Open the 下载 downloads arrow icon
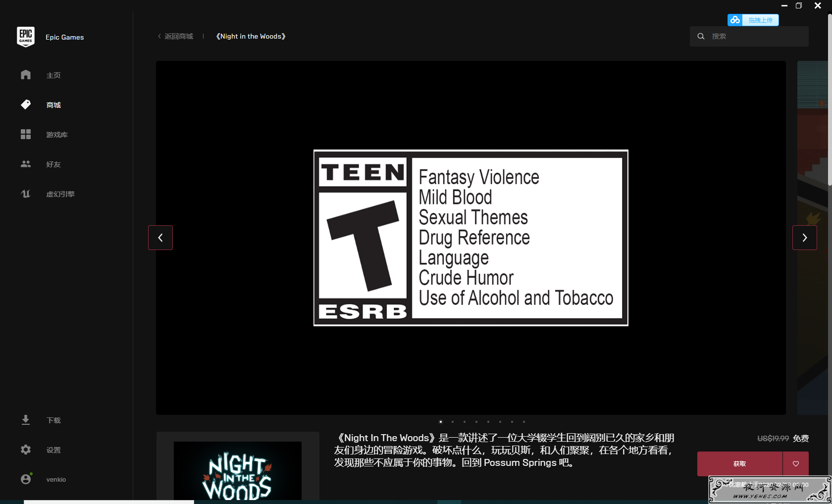The width and height of the screenshot is (832, 504). (x=26, y=420)
